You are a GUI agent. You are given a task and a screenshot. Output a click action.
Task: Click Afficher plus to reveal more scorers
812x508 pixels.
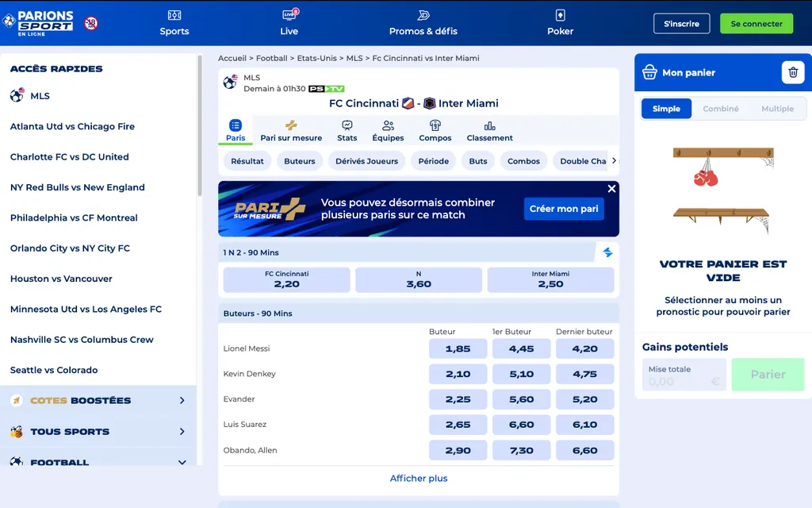coord(419,478)
